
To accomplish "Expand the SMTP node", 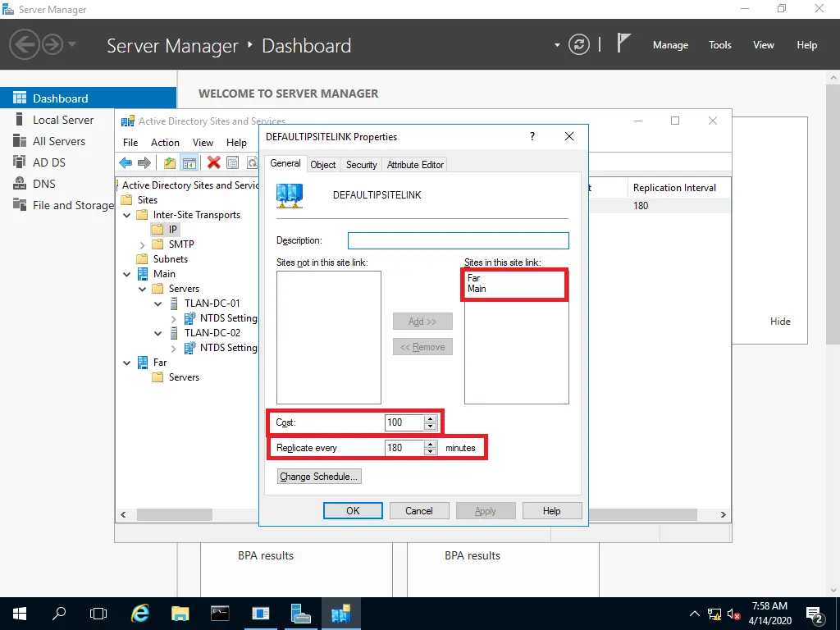I will (142, 244).
